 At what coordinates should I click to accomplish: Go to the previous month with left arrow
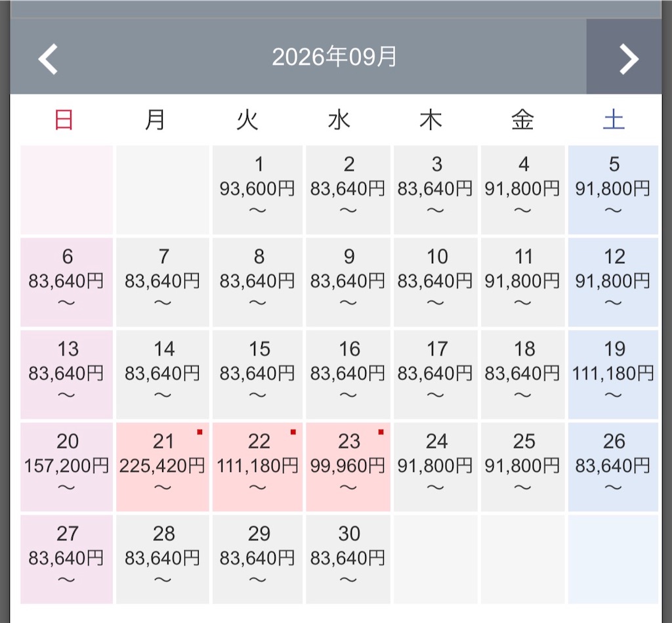[48, 59]
